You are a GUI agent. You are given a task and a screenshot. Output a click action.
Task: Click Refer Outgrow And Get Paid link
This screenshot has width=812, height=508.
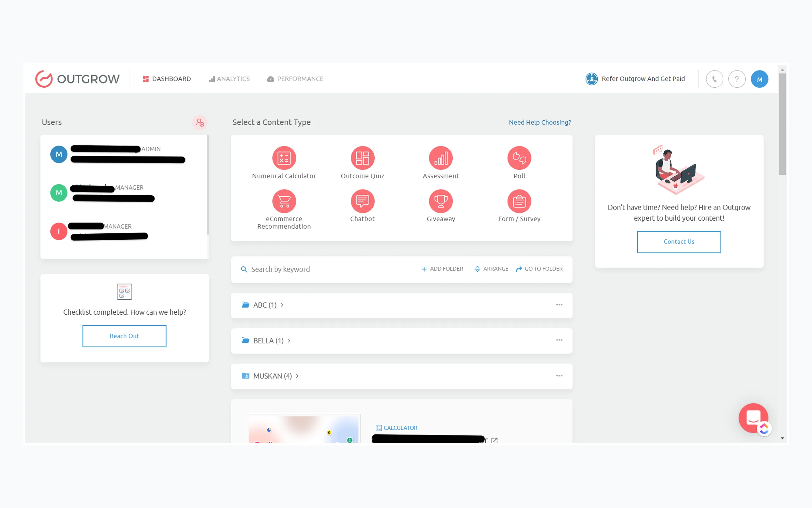point(635,79)
